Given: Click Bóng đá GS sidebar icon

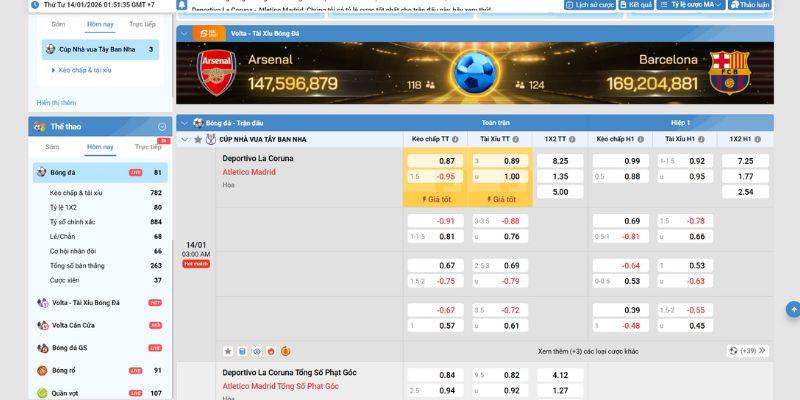Looking at the screenshot, I should [43, 348].
